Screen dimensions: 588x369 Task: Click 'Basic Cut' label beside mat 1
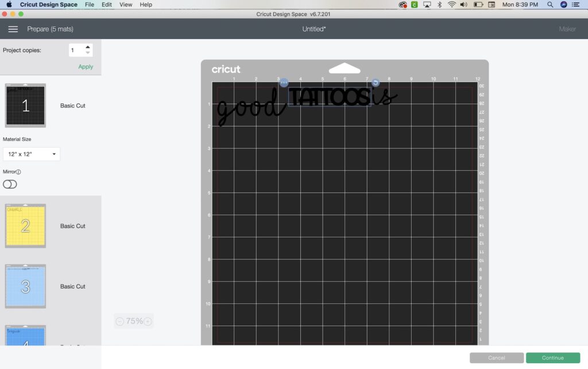(73, 106)
